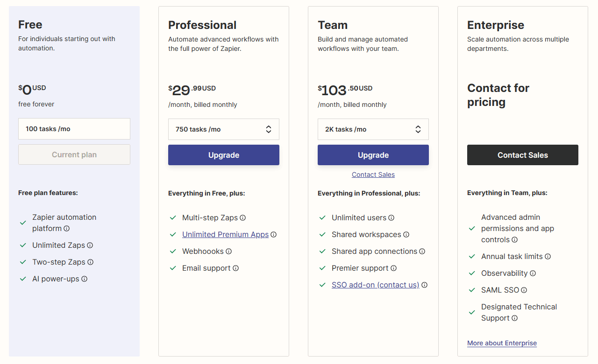Click Upgrade on the Professional plan

224,155
